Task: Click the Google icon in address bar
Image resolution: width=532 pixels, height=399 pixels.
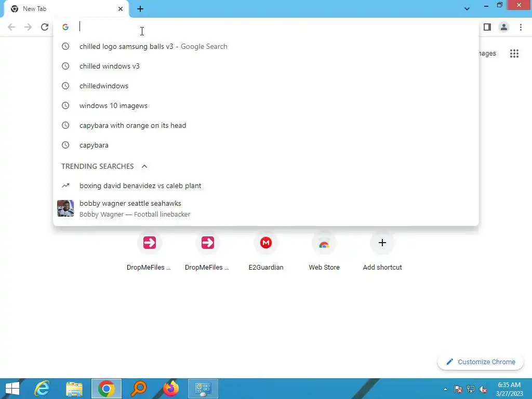Action: click(65, 27)
